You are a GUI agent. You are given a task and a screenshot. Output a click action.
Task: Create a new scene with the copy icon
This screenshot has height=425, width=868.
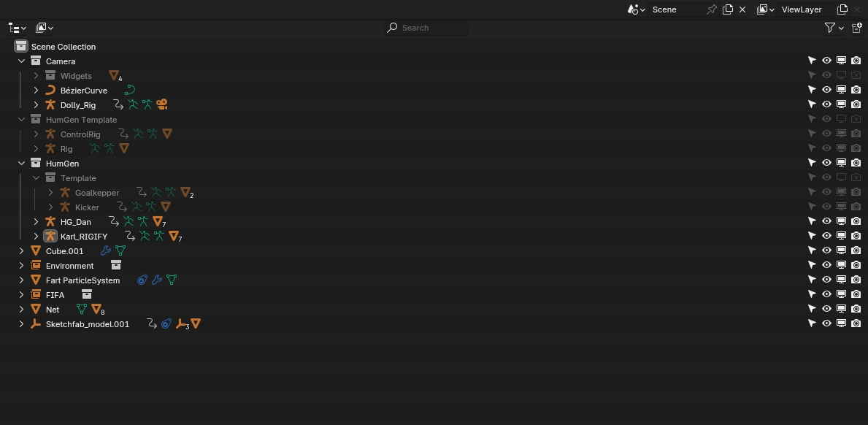tap(728, 9)
